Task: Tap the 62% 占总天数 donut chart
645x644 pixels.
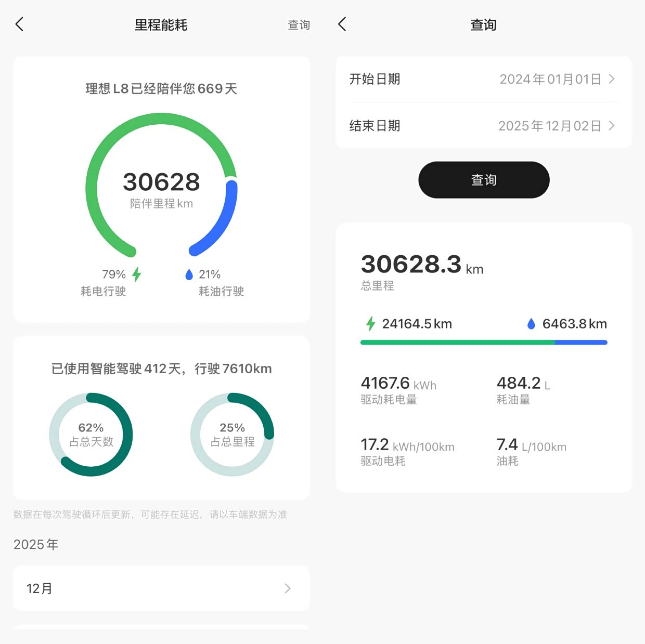Action: 91,435
